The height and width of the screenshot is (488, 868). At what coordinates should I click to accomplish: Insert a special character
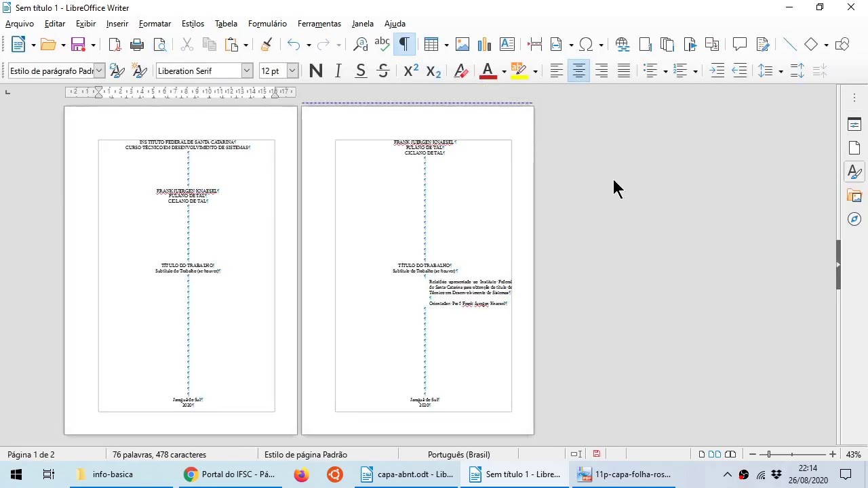[x=587, y=45]
